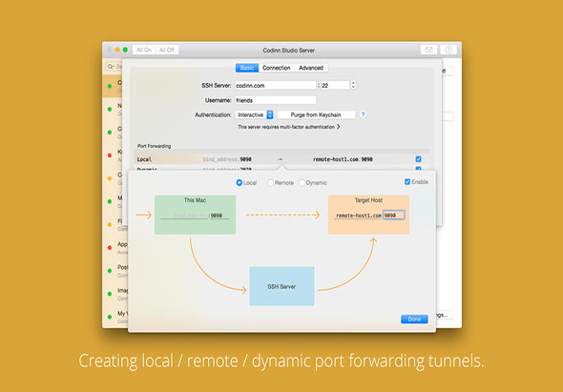Click the 9090 port field in This Mac box
Viewport: 563px width, 392px height.
coord(219,216)
